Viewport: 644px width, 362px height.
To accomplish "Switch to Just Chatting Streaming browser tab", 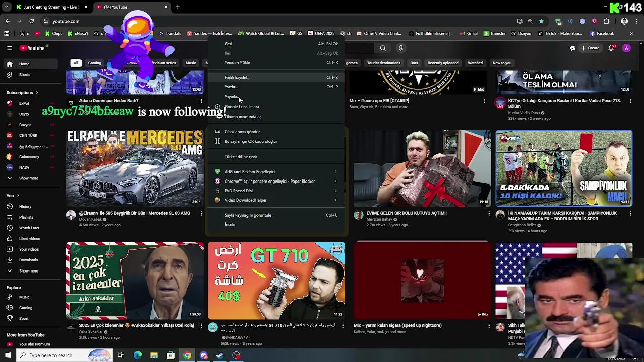I will tap(51, 7).
